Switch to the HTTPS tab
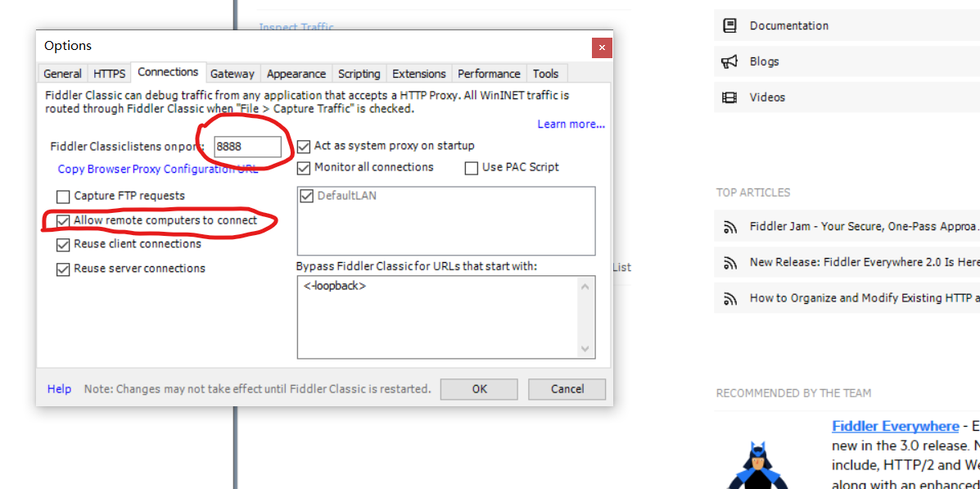The width and height of the screenshot is (980, 489). coord(110,74)
